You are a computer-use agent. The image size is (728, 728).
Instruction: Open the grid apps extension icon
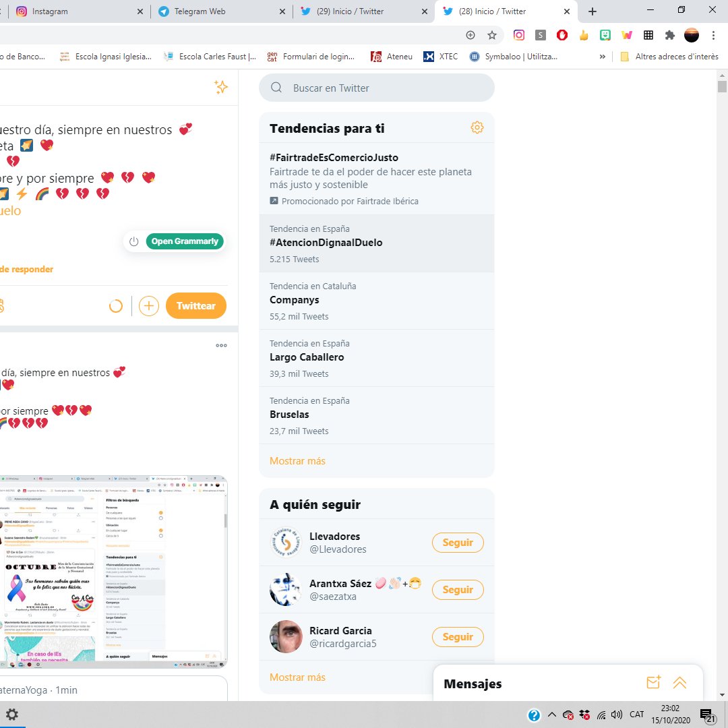pyautogui.click(x=648, y=35)
